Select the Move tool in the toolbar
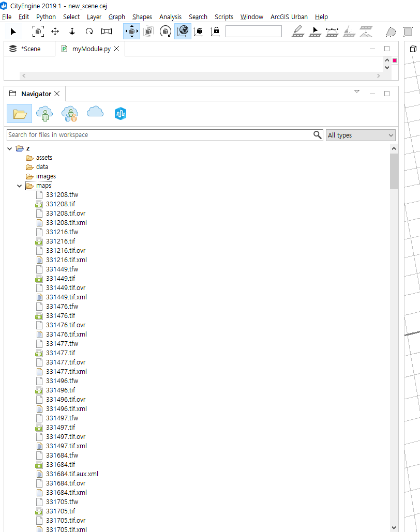The width and height of the screenshot is (420, 532). coord(54,31)
